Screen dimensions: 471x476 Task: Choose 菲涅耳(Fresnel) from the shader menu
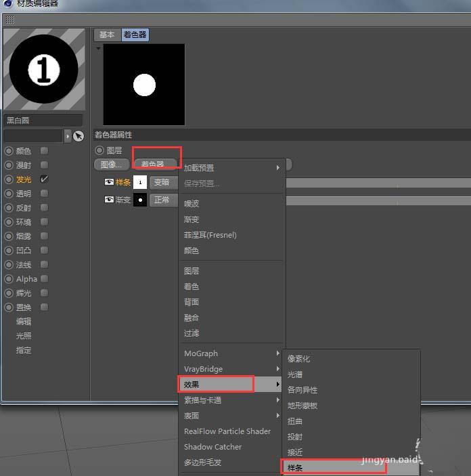point(210,235)
